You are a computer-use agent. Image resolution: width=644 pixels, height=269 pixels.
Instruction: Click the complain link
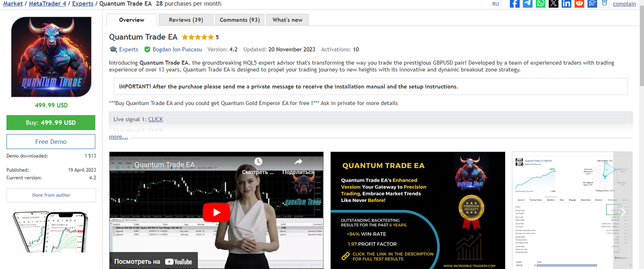tap(624, 4)
